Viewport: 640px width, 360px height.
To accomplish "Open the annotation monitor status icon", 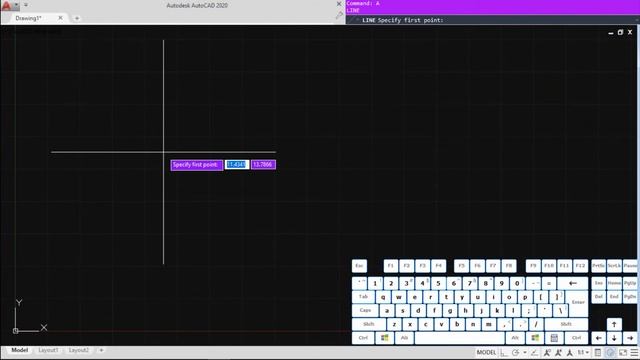I will tap(598, 353).
